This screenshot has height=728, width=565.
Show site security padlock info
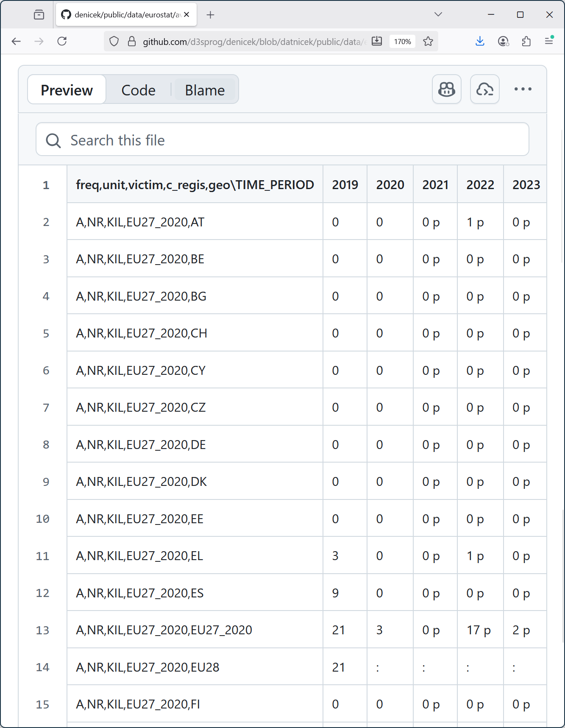[x=132, y=41]
